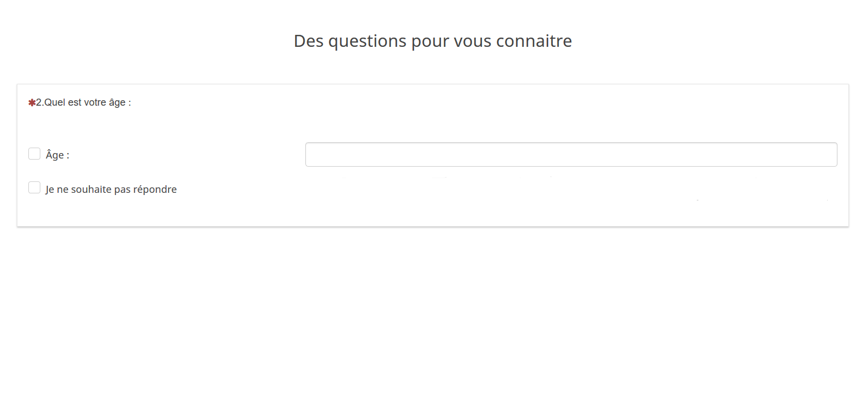Click the question number '2.'
The height and width of the screenshot is (396, 868).
pyautogui.click(x=40, y=102)
